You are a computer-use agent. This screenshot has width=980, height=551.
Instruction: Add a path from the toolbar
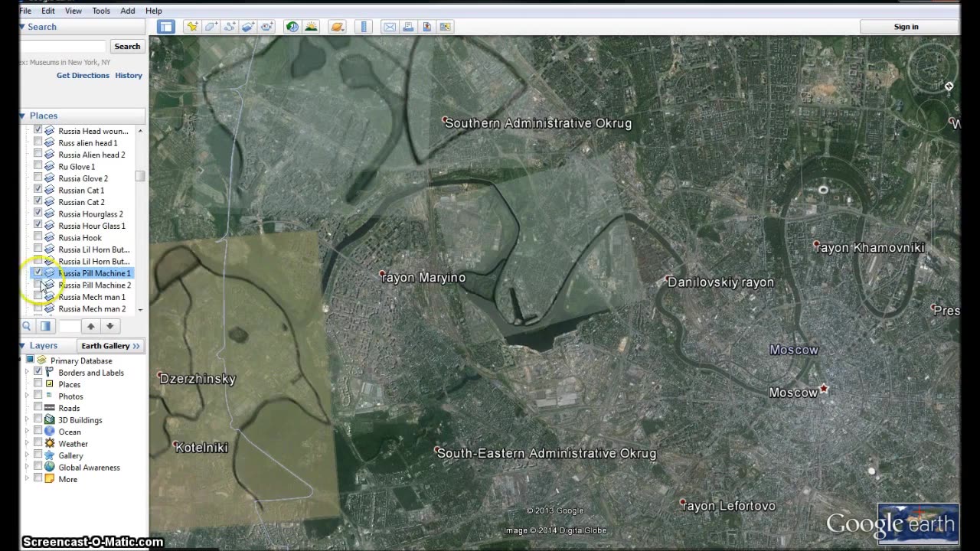230,27
